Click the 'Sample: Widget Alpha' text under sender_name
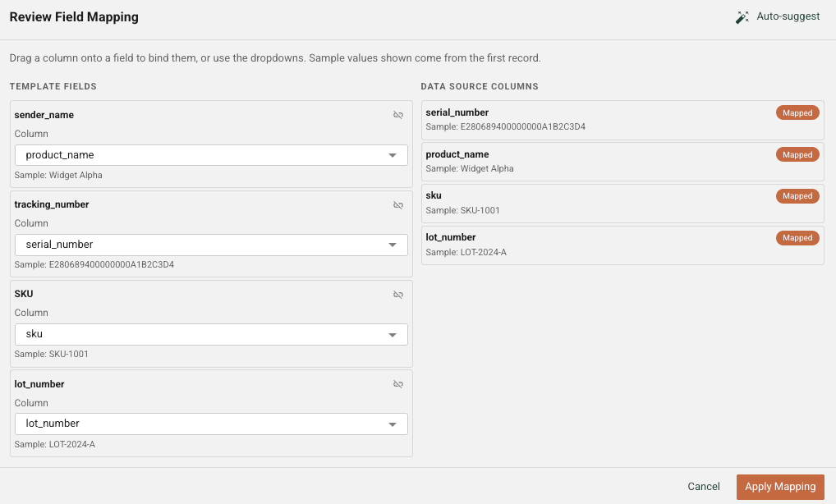The width and height of the screenshot is (836, 504). point(58,175)
